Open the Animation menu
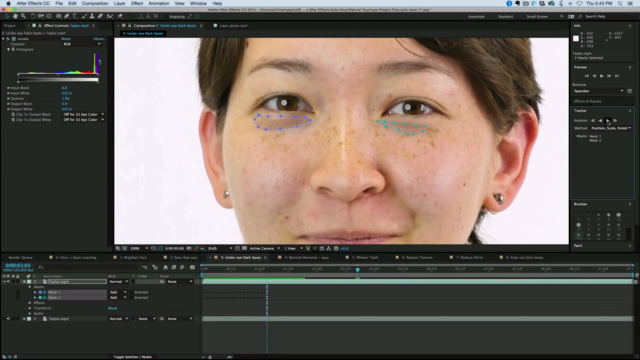 tap(158, 3)
